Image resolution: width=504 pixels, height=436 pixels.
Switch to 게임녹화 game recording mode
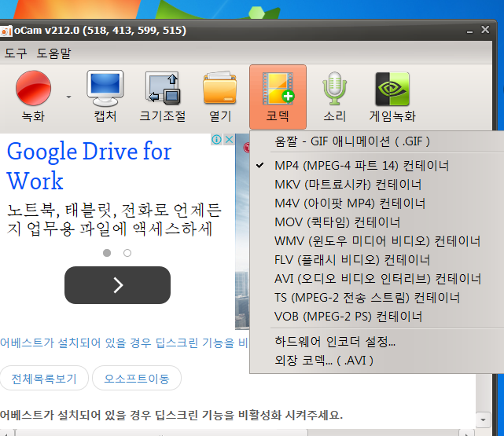pos(392,97)
